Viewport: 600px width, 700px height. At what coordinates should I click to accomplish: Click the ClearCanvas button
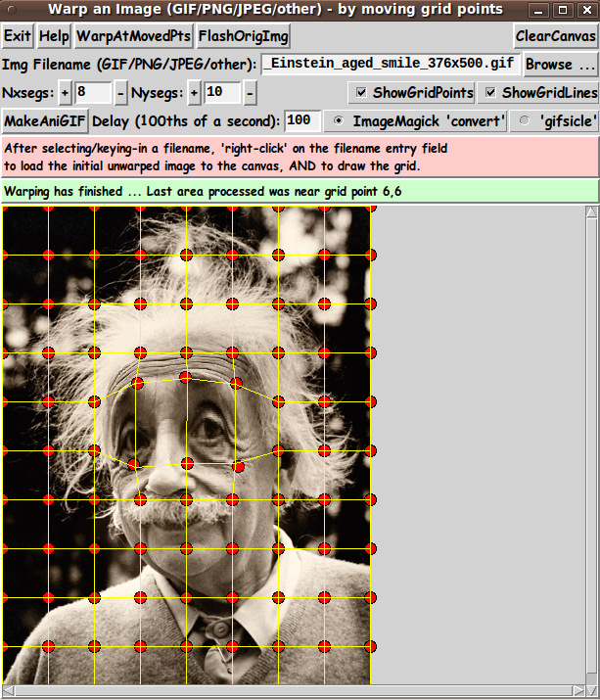pos(555,35)
